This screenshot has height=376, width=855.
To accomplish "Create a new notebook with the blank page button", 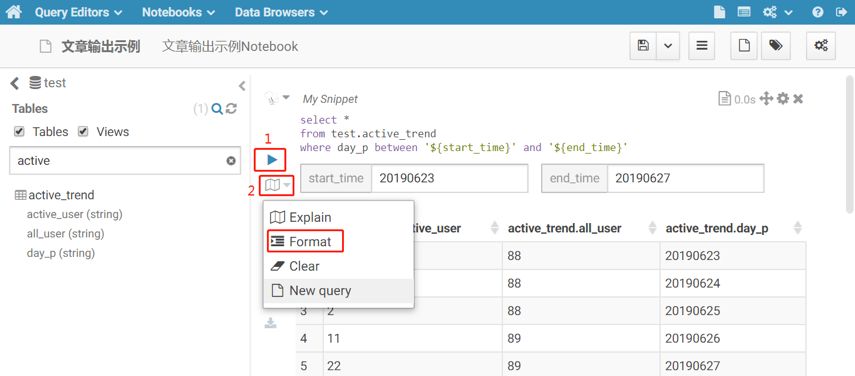I will [x=744, y=46].
